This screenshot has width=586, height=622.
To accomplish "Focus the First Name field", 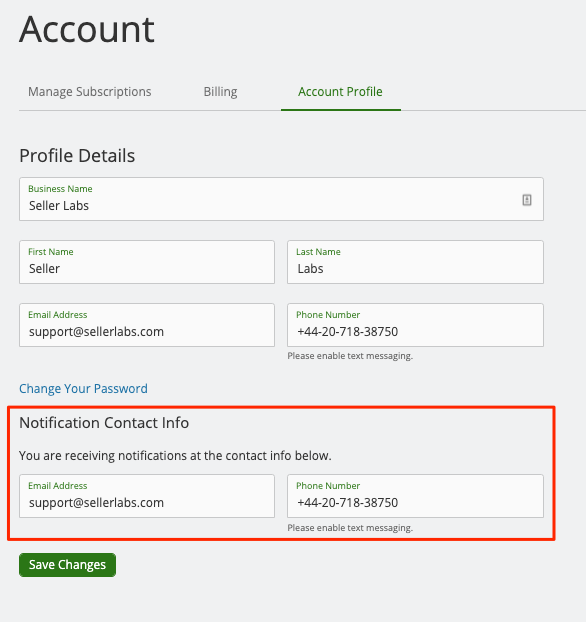I will [x=147, y=262].
